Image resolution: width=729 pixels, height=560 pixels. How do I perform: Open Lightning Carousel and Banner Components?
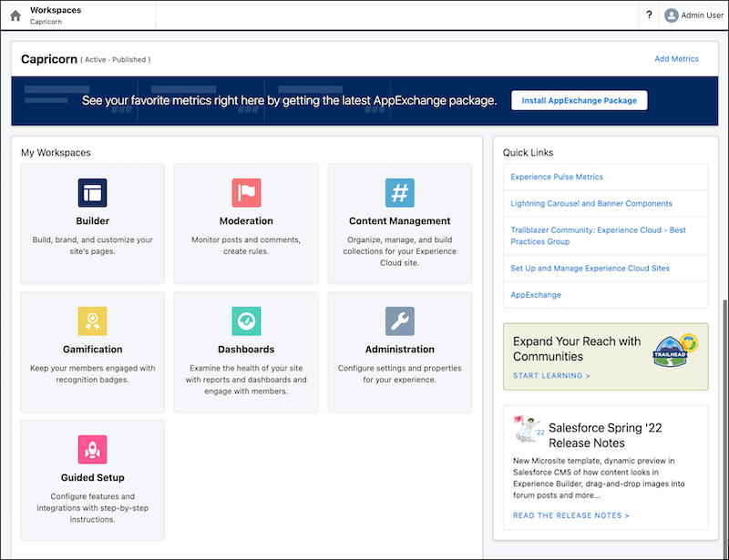click(592, 203)
